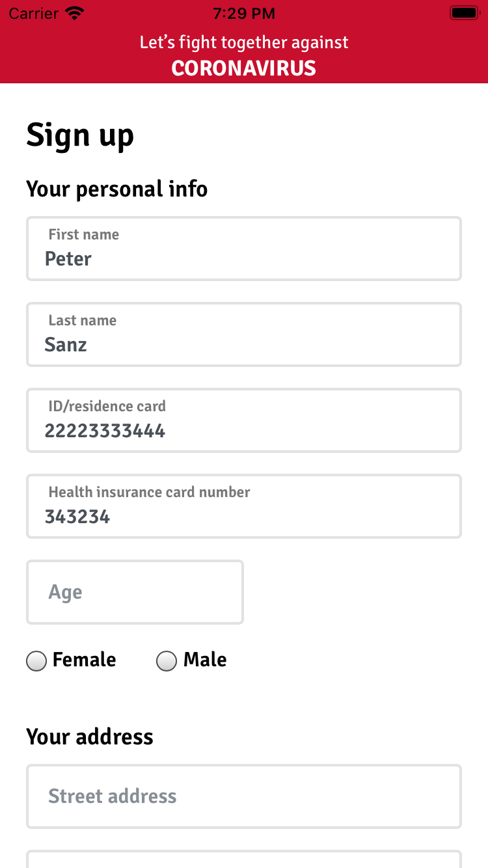
Task: Click the "Male" text label
Action: pyautogui.click(x=205, y=660)
